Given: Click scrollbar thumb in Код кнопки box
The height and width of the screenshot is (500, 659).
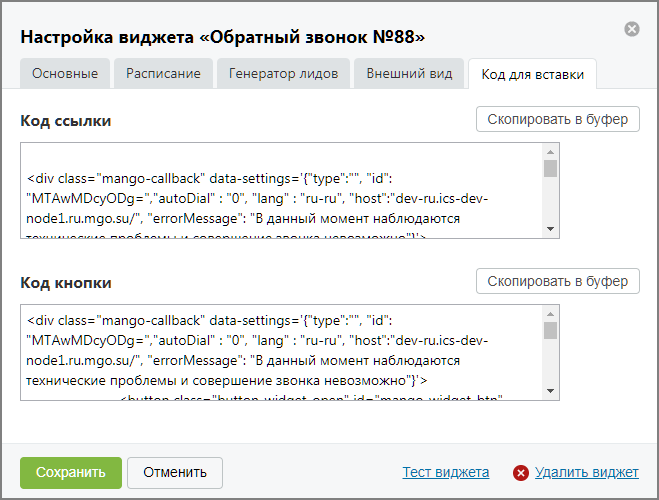Looking at the screenshot, I should click(551, 331).
